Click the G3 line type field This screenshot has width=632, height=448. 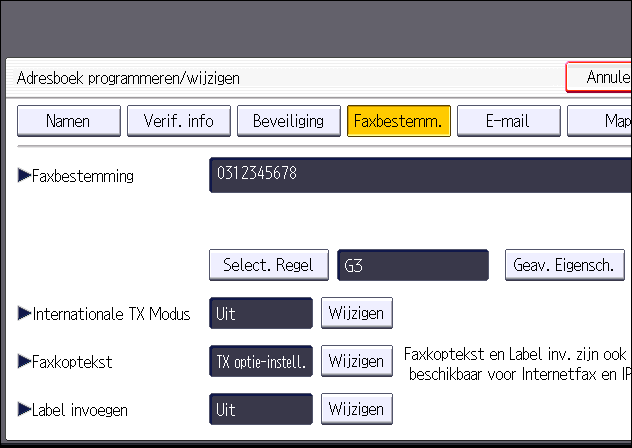coord(413,265)
